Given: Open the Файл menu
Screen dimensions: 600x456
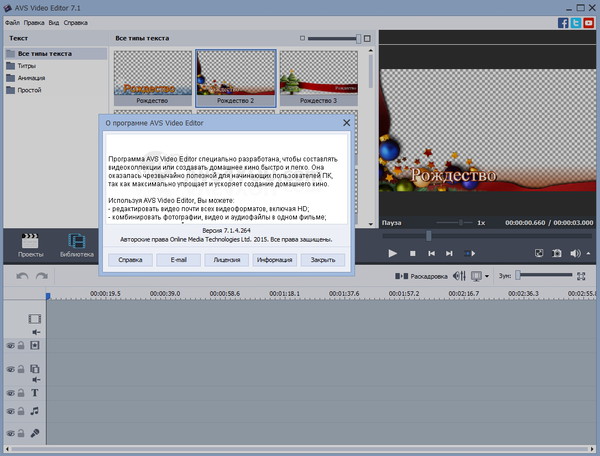Looking at the screenshot, I should click(x=10, y=21).
